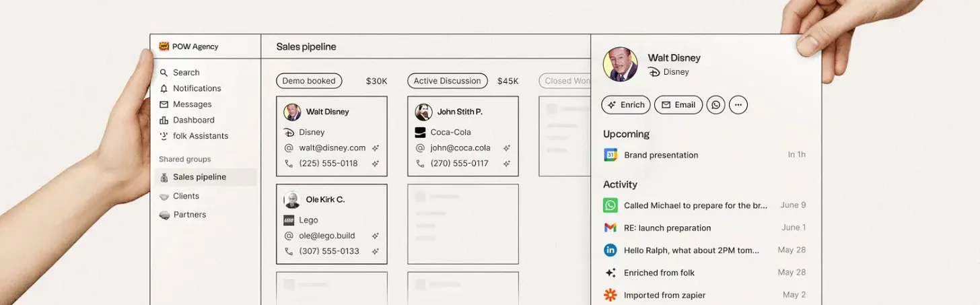Click the Coca-Cola company logo icon

point(420,133)
